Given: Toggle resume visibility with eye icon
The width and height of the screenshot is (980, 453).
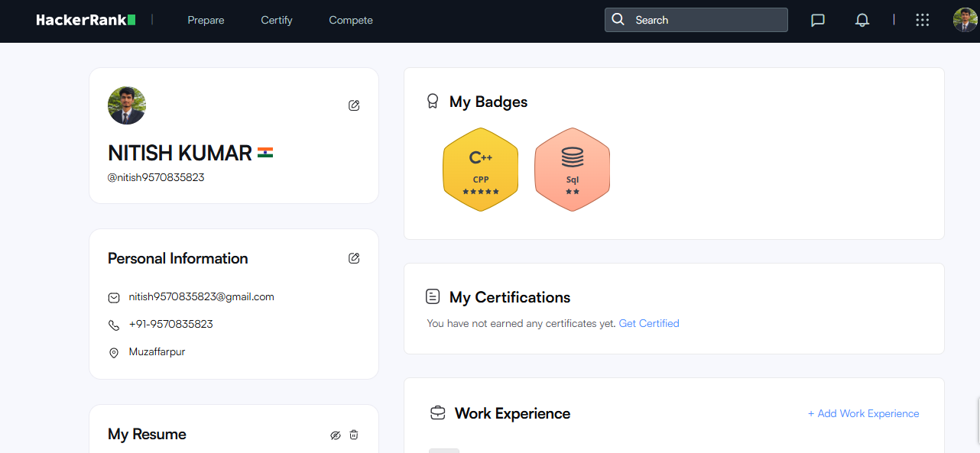Looking at the screenshot, I should [x=335, y=435].
